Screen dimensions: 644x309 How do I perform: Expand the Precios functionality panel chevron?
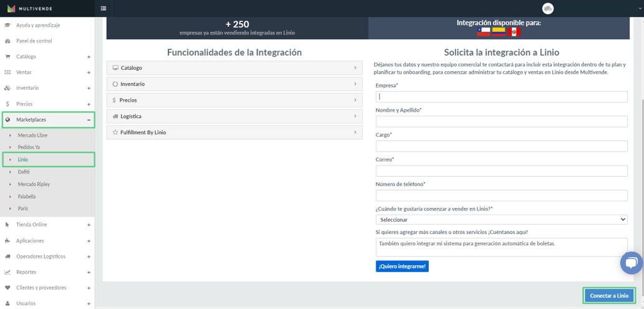click(355, 100)
